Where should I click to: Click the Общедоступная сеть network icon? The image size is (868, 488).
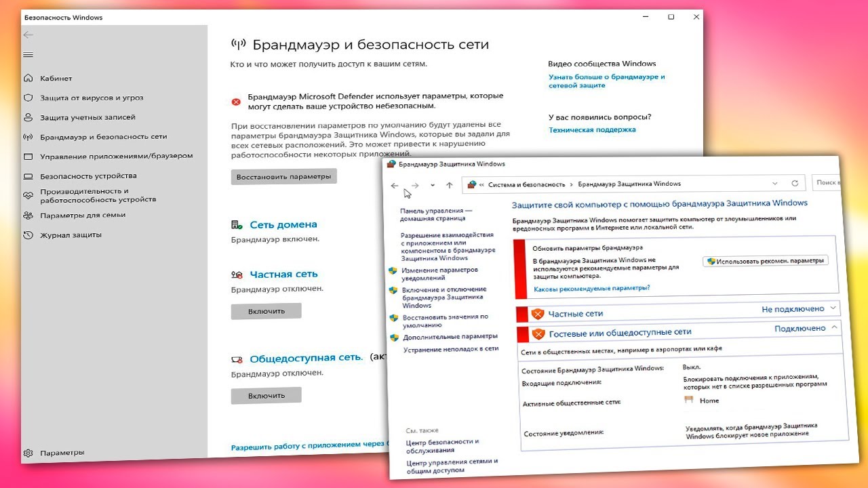pyautogui.click(x=237, y=359)
